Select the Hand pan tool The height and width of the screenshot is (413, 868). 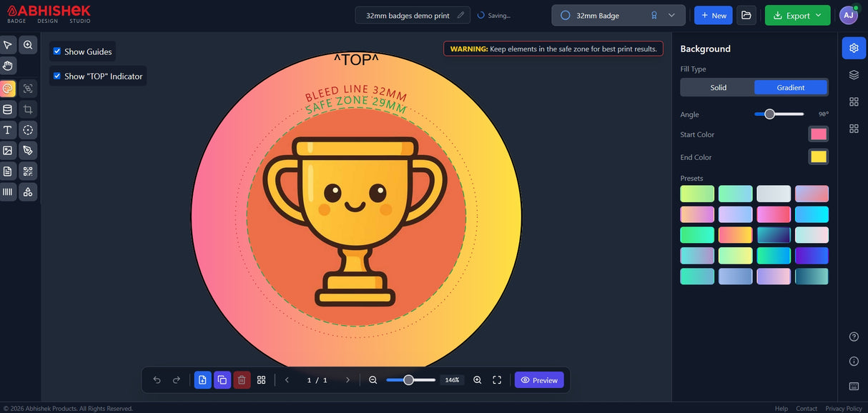click(x=7, y=65)
